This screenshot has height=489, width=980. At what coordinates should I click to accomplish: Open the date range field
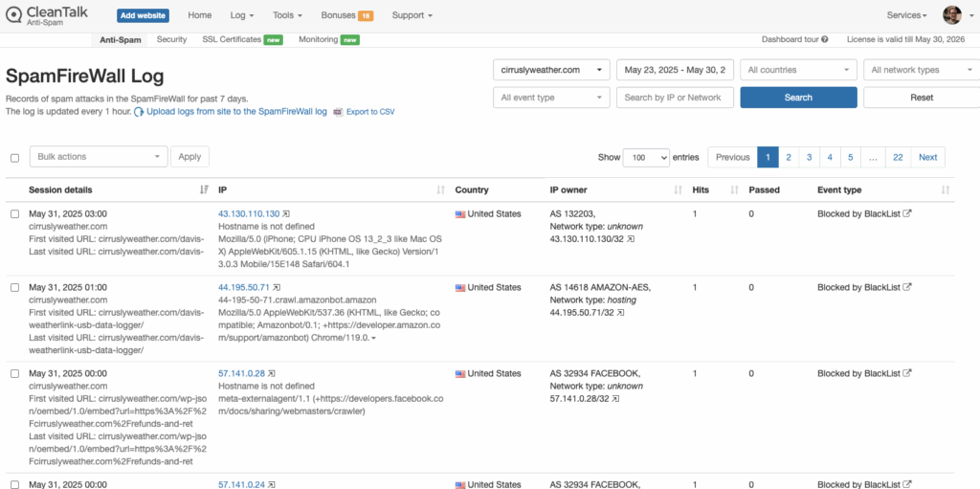coord(675,70)
